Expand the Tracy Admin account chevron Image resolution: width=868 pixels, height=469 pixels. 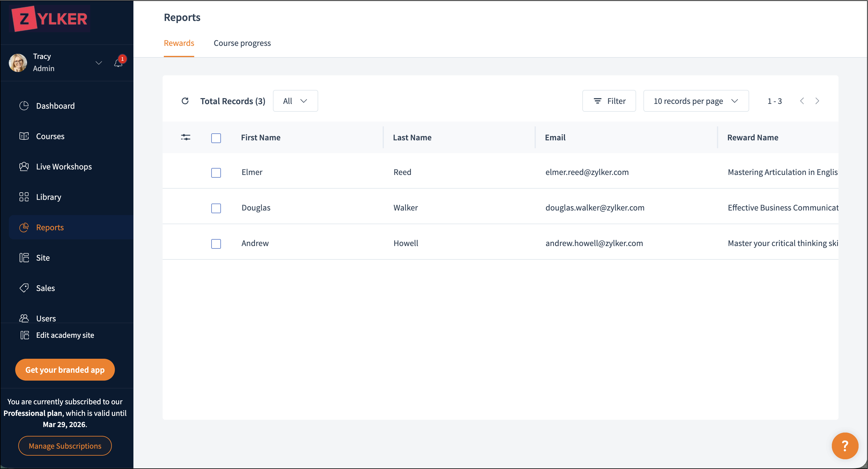pyautogui.click(x=99, y=63)
